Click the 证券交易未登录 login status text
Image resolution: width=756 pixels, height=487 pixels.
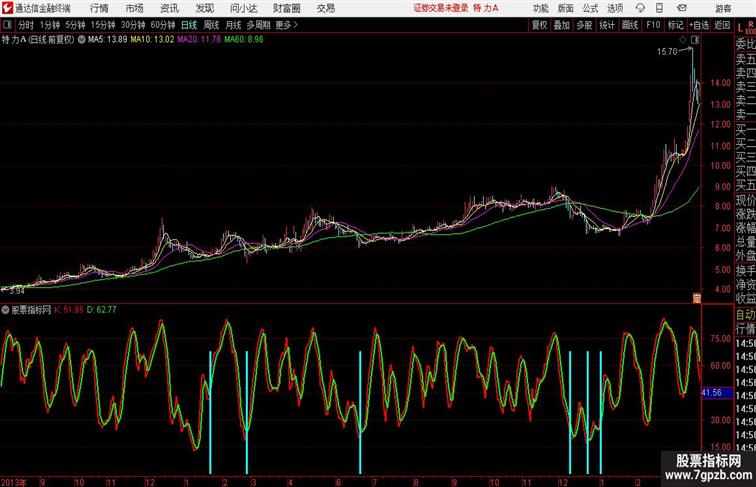pyautogui.click(x=441, y=8)
